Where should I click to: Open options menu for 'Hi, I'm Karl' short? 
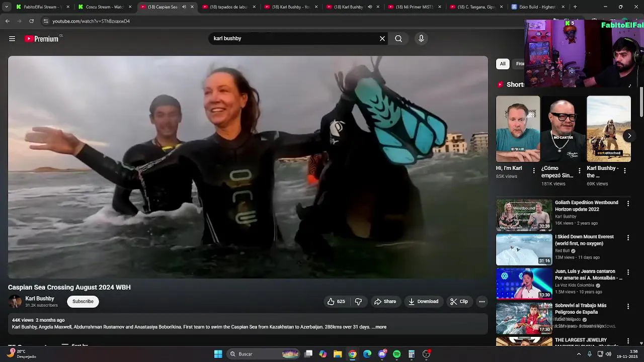pos(534,171)
